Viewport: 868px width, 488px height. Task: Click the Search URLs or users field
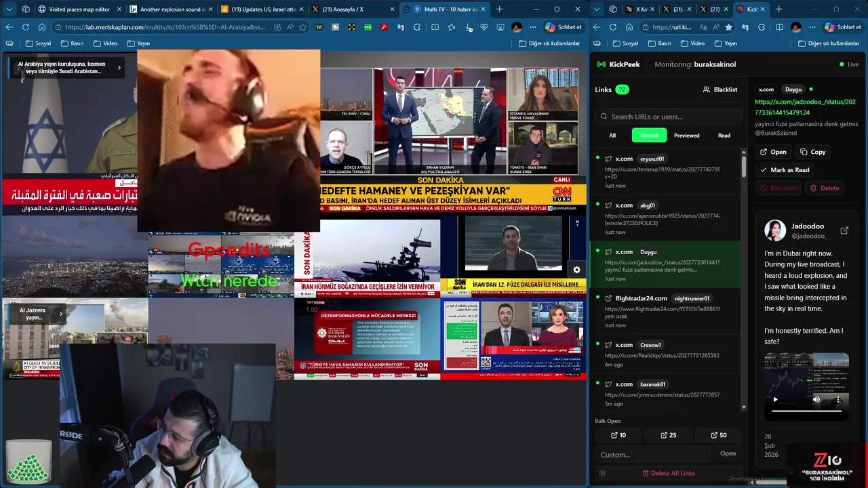click(x=669, y=117)
